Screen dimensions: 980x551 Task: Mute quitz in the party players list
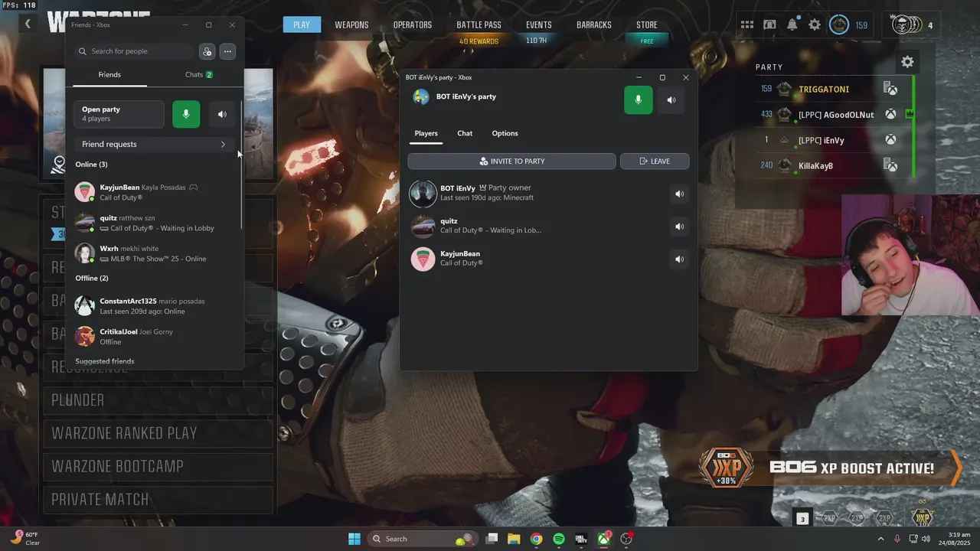679,227
